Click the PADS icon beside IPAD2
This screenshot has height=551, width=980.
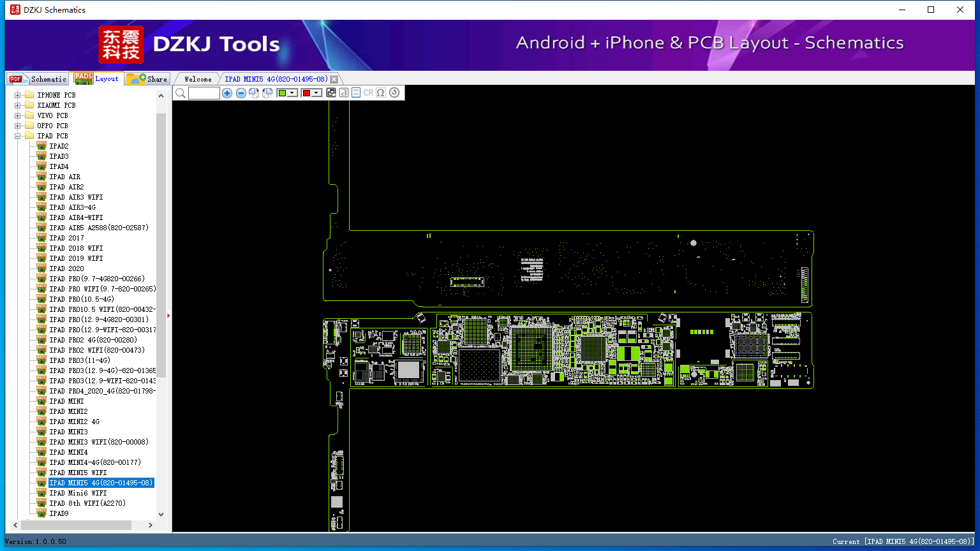tap(41, 146)
